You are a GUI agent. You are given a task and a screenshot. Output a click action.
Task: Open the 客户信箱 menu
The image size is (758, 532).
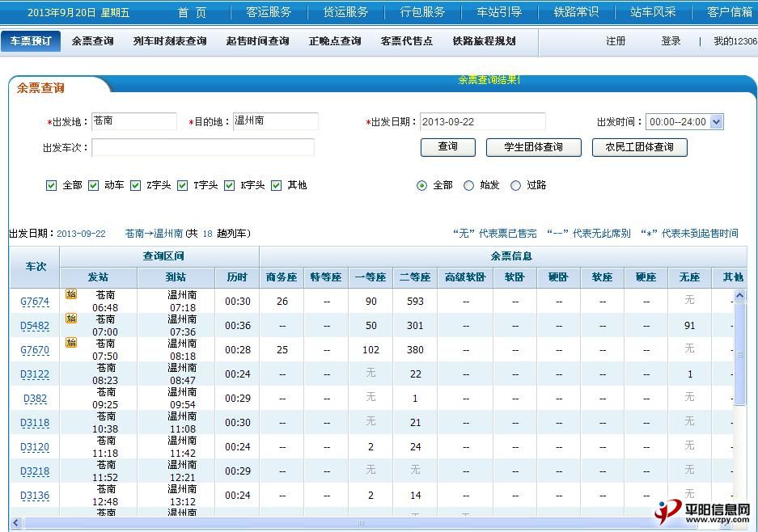click(x=730, y=12)
